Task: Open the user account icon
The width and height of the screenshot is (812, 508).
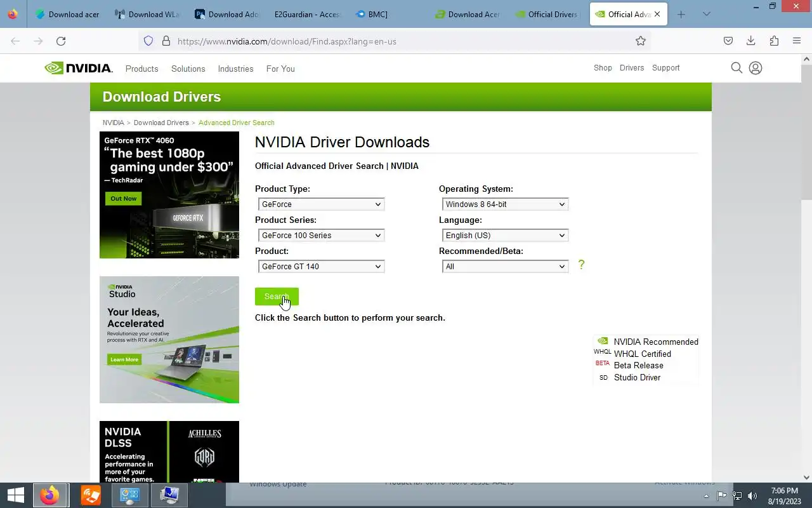Action: (x=755, y=68)
